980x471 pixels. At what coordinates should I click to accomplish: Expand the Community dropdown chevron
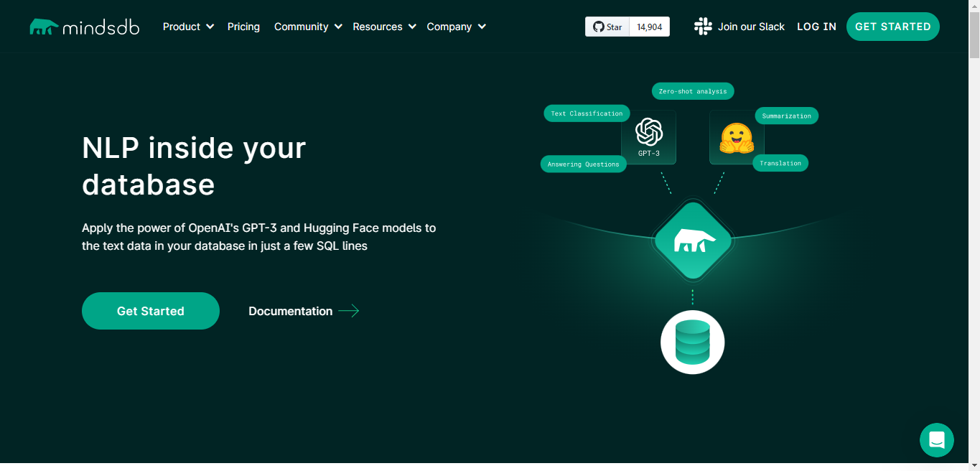click(x=338, y=27)
